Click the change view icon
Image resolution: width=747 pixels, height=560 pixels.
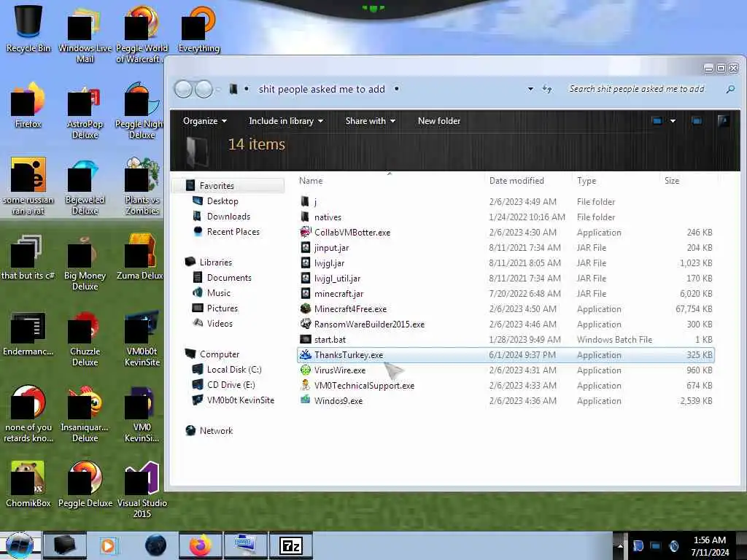pyautogui.click(x=657, y=121)
